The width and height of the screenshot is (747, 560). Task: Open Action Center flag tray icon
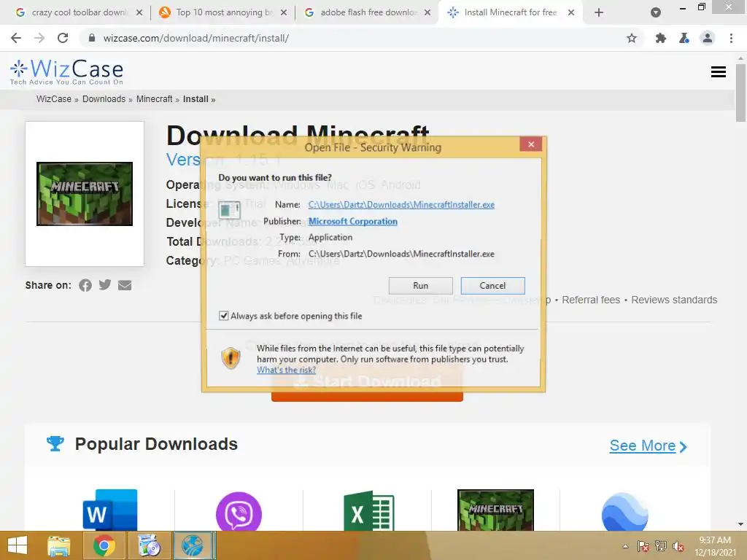coord(643,546)
